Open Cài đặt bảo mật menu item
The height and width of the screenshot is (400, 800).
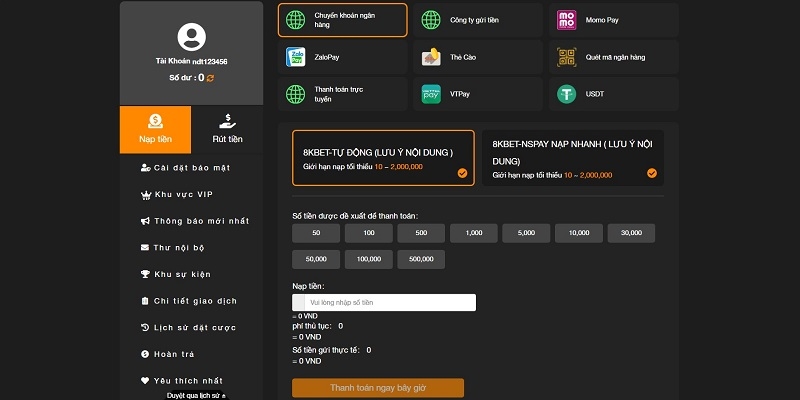point(191,167)
